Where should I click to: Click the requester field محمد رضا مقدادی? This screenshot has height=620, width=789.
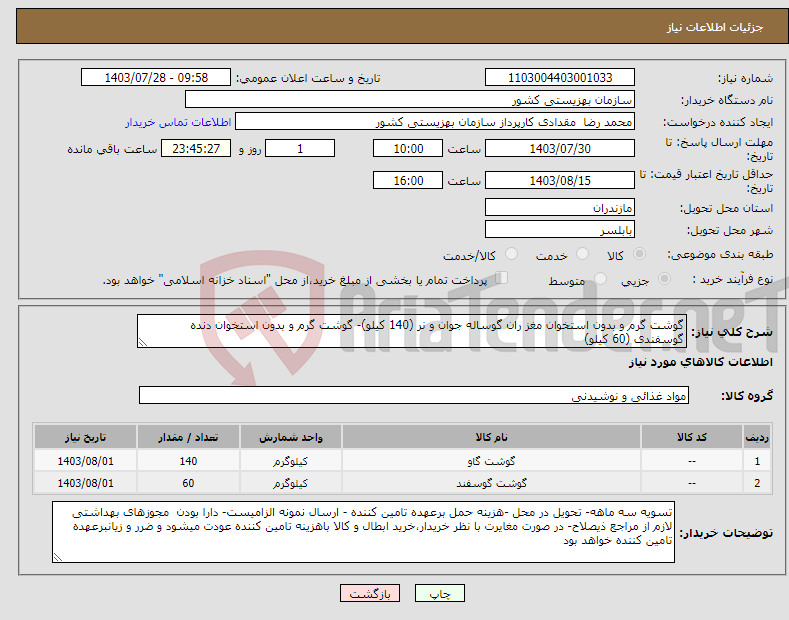tap(435, 122)
